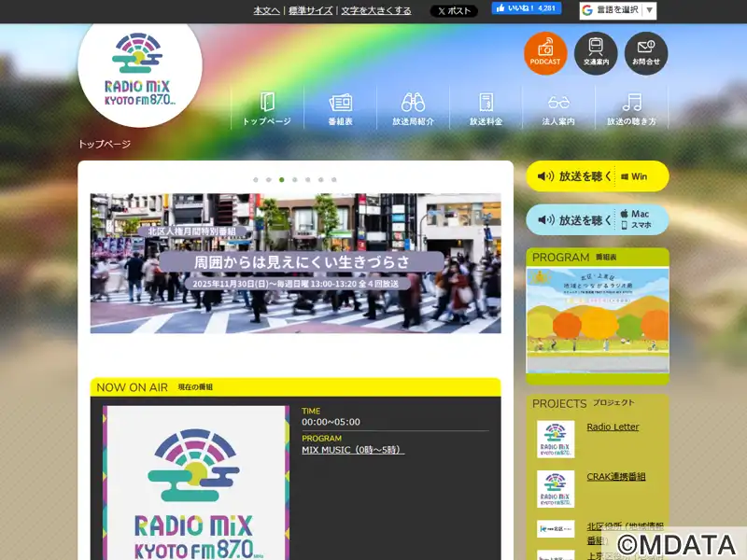Select second slider pagination dot
The image size is (747, 560).
point(269,179)
